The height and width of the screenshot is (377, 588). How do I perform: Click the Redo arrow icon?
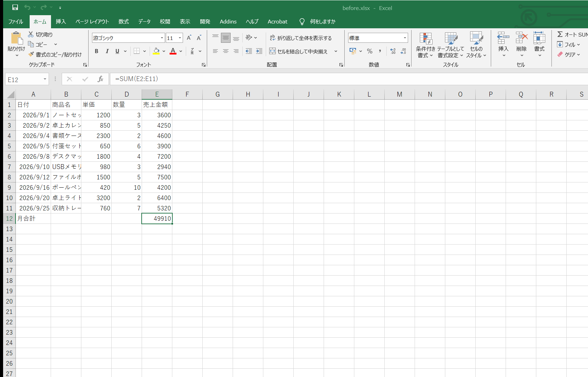click(x=43, y=7)
